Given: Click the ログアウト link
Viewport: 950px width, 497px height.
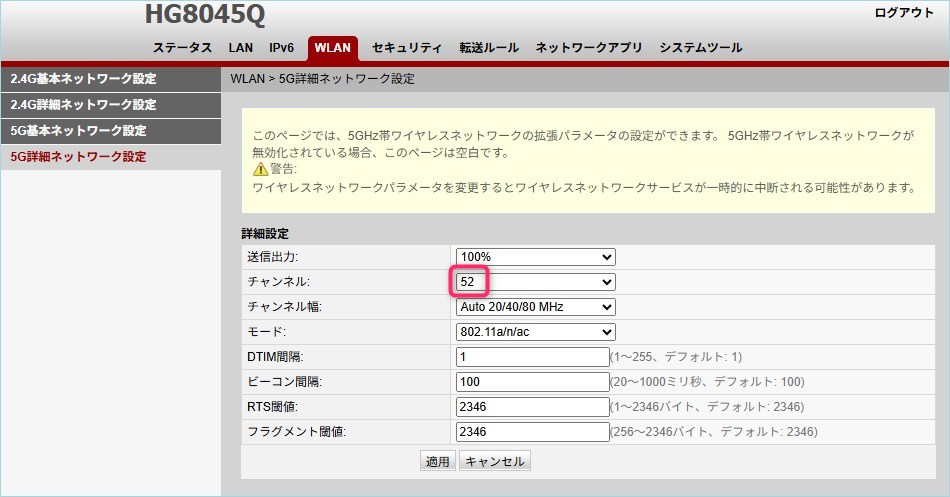Looking at the screenshot, I should pos(904,13).
